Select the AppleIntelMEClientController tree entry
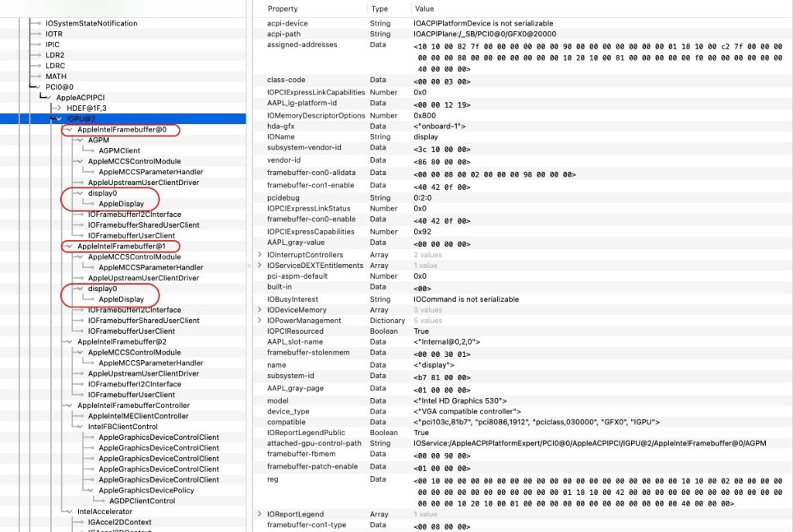Viewport: 793px width, 532px height. (x=138, y=416)
